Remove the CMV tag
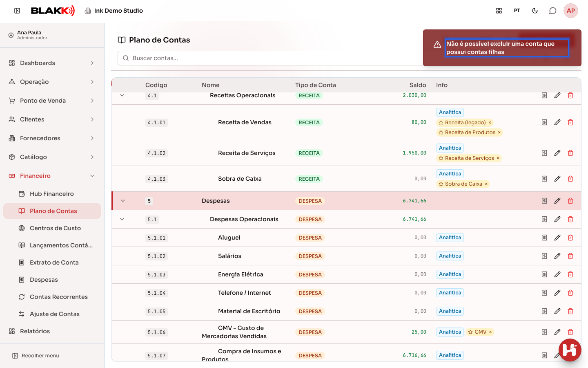This screenshot has width=588, height=368. [x=490, y=332]
